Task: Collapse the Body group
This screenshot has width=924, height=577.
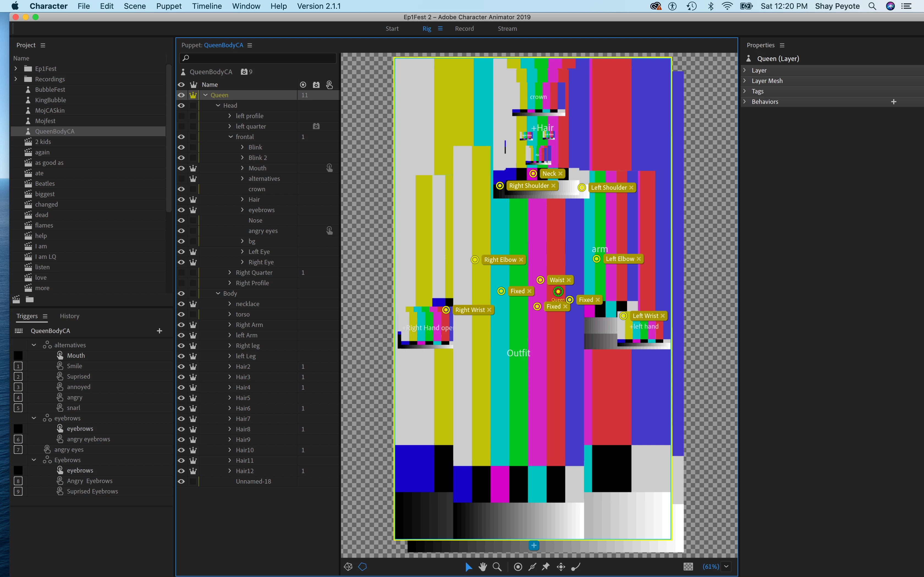Action: point(218,293)
